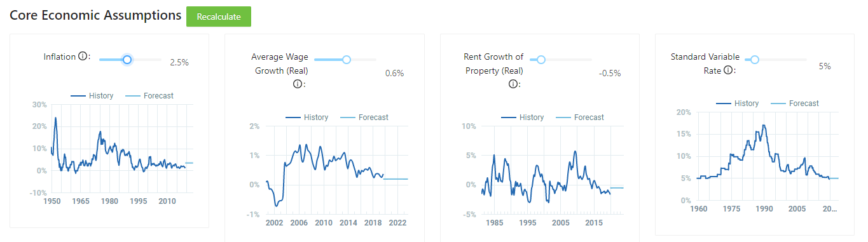The height and width of the screenshot is (242, 868).
Task: Show info for Rent Growth of Property
Action: point(513,84)
